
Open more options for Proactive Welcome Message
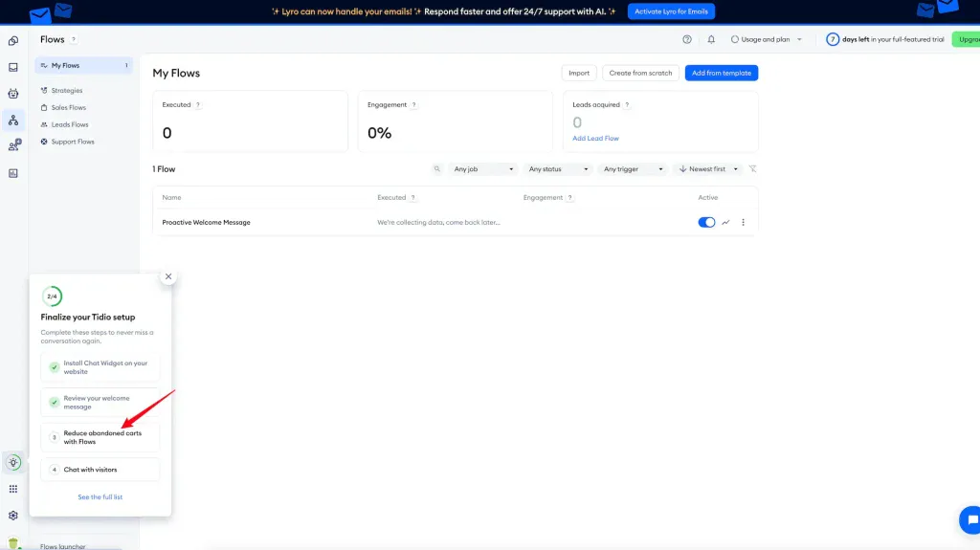[743, 223]
